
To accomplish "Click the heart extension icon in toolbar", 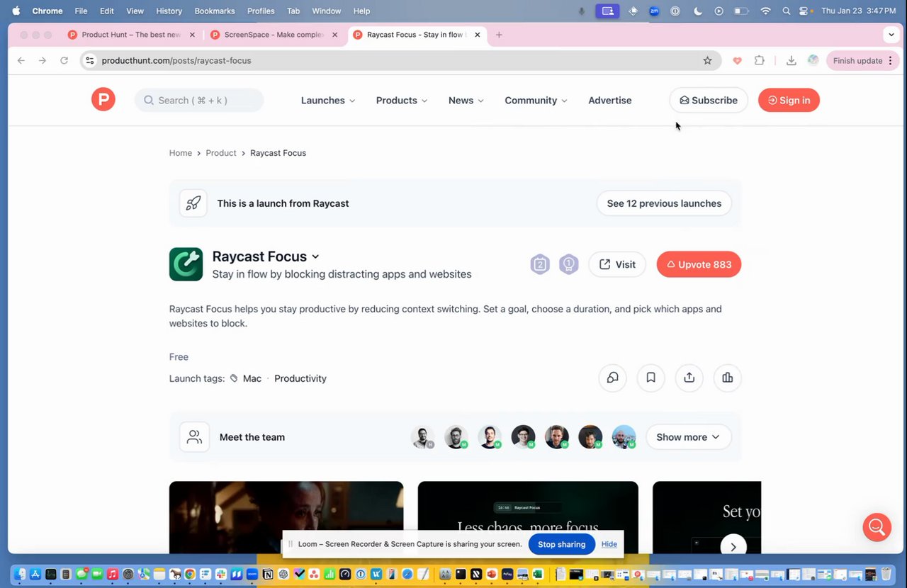I will click(737, 61).
